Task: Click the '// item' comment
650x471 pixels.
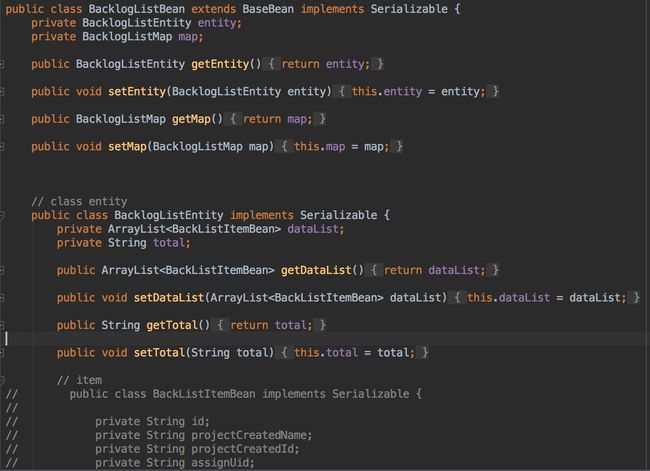Action: point(79,380)
